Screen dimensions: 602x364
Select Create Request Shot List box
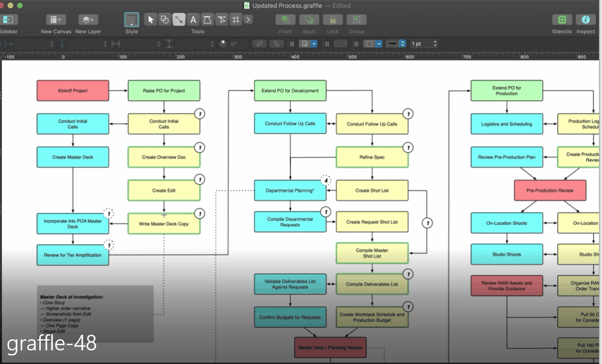click(x=372, y=222)
